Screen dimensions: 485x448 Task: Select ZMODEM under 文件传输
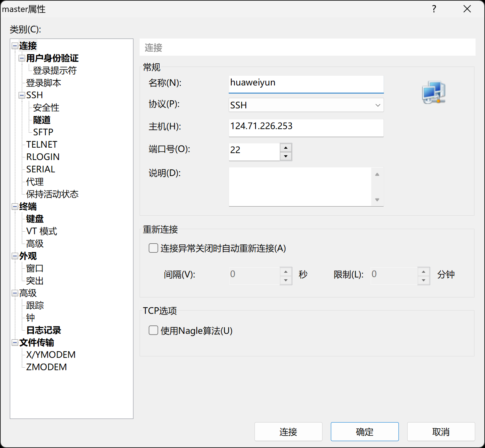click(x=47, y=367)
